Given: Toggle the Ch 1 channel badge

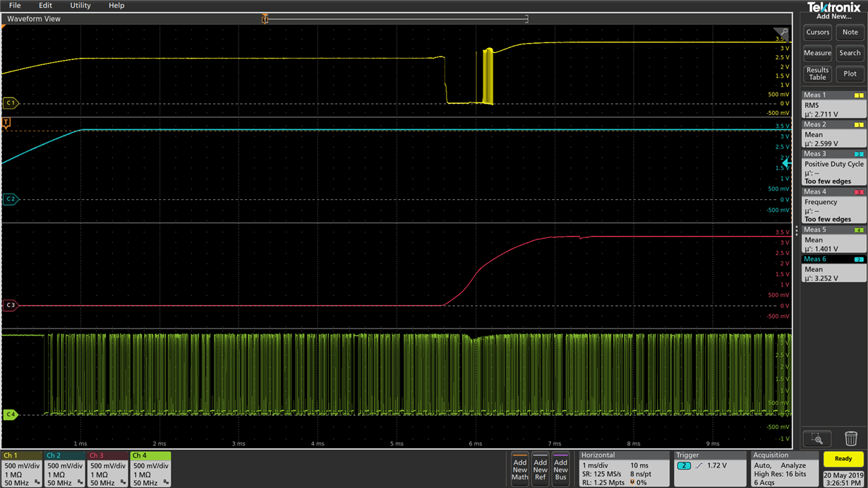Looking at the screenshot, I should click(22, 469).
